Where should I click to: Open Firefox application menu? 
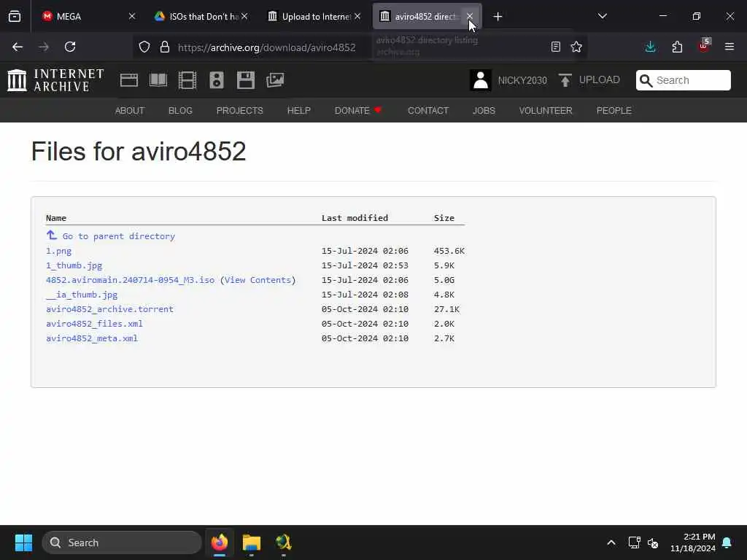click(x=729, y=47)
